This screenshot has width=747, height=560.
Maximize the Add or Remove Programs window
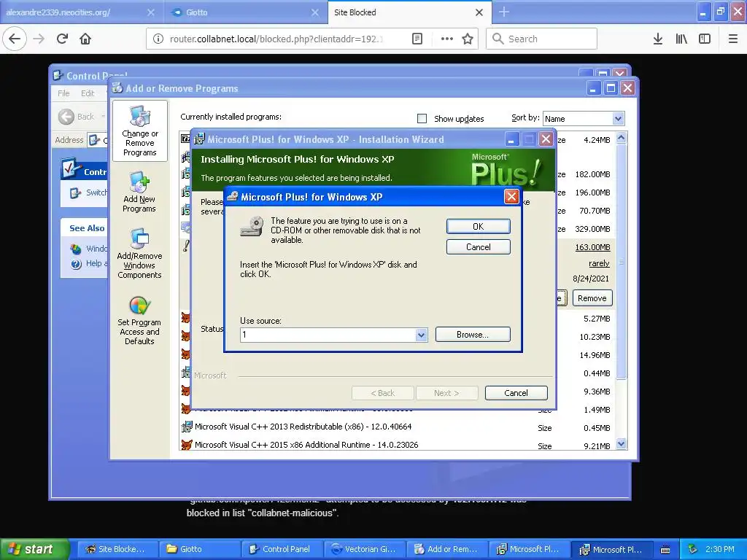[x=611, y=88]
